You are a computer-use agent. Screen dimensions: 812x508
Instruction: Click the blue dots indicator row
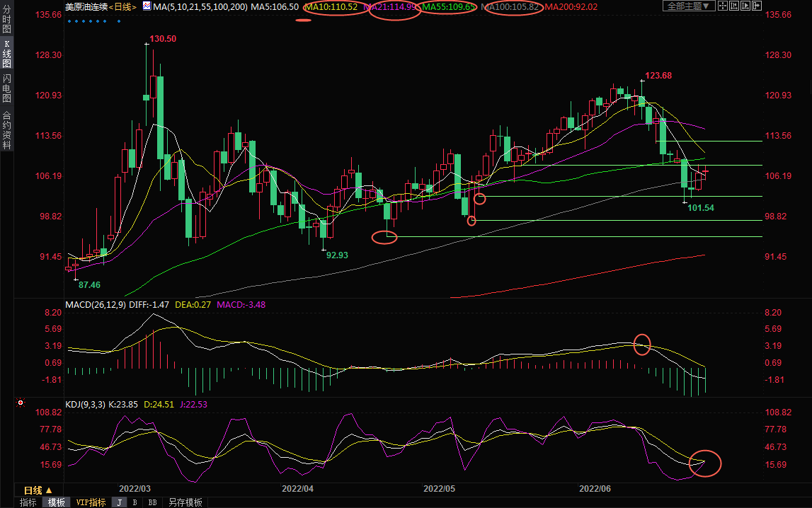(93, 21)
